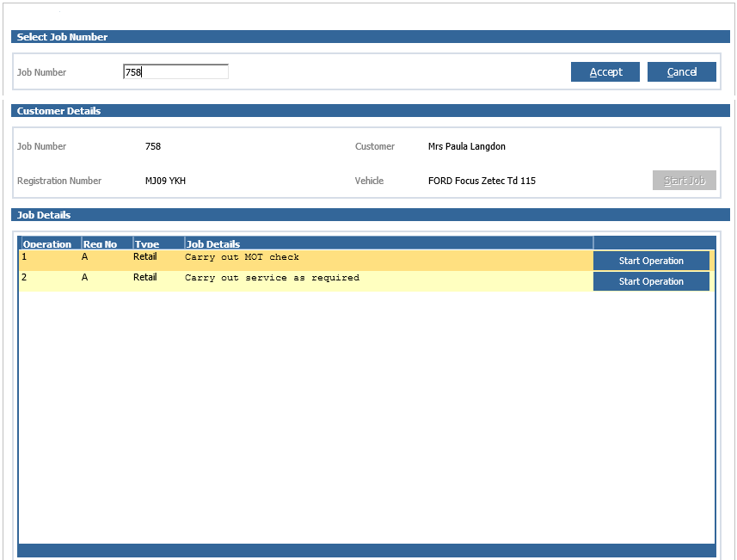Click operation number 1 cell
This screenshot has width=737, height=560.
tap(25, 257)
